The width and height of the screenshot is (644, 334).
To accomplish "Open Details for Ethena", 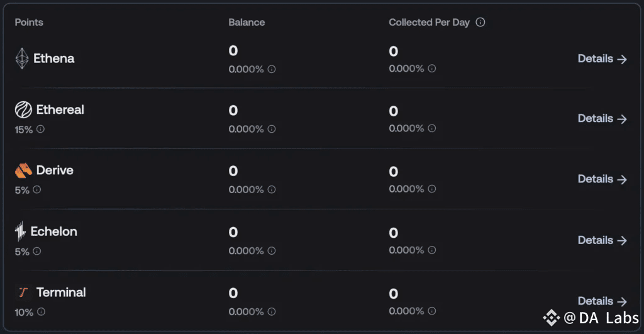I will click(x=602, y=58).
